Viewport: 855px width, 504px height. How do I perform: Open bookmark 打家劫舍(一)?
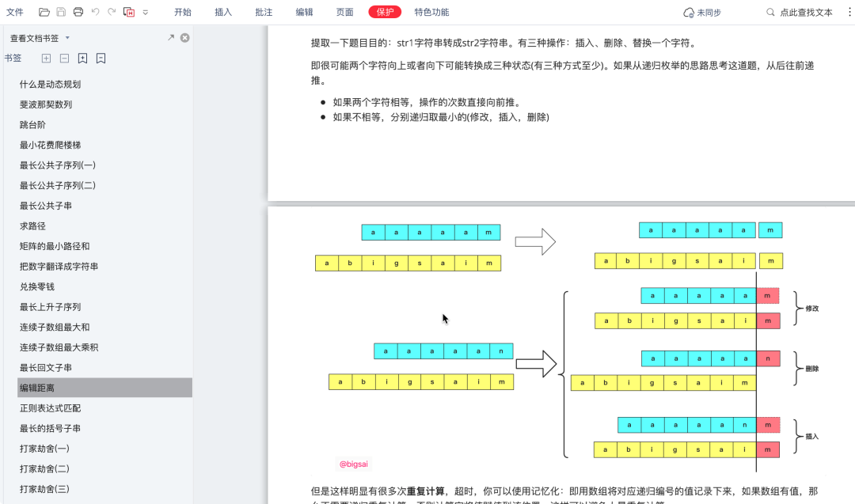tap(44, 449)
